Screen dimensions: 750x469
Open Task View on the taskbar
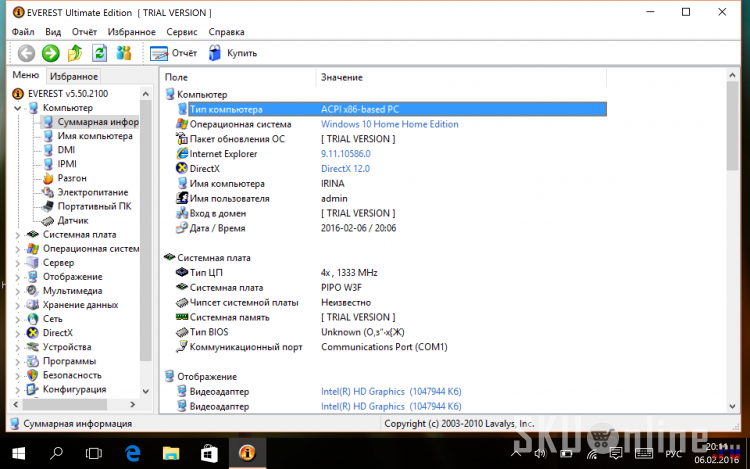(94, 453)
